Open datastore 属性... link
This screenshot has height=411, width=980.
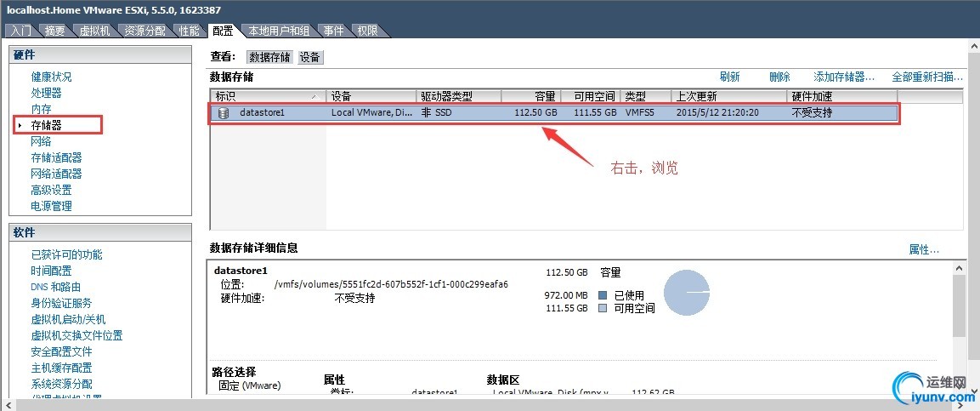coord(924,249)
